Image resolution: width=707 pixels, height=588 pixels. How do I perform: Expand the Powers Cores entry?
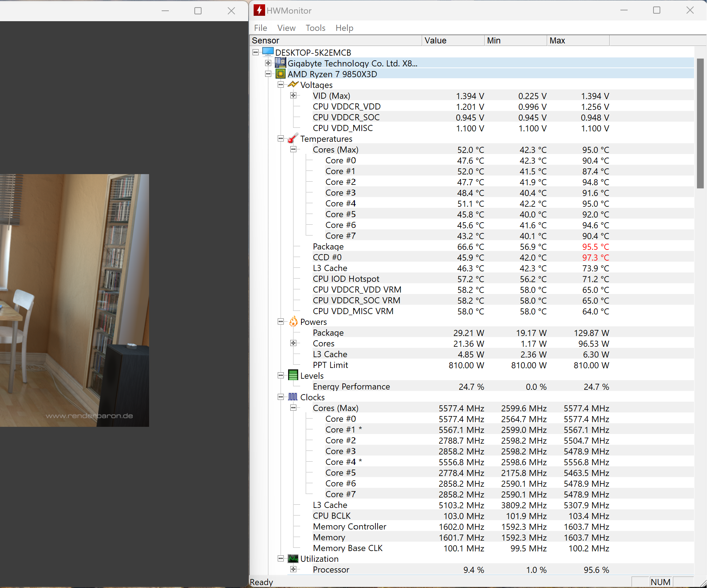click(x=294, y=343)
